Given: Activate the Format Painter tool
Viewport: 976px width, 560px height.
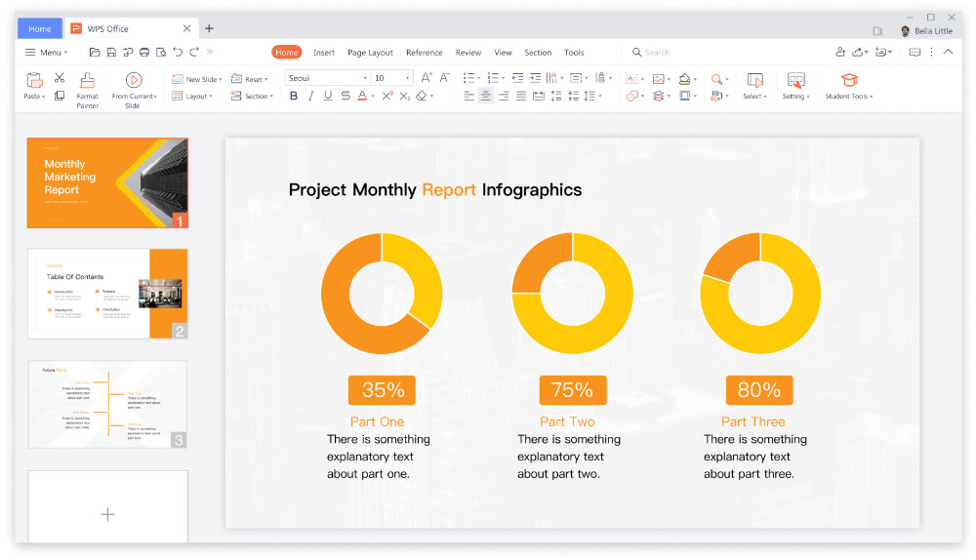Looking at the screenshot, I should tap(87, 90).
